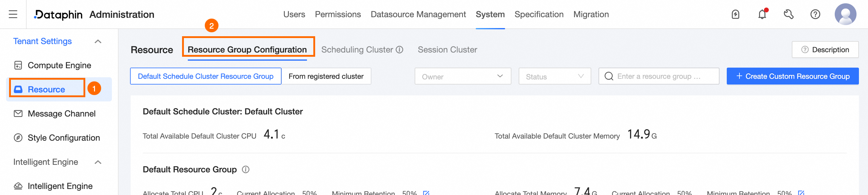Open the Migration menu
868x195 pixels.
[x=591, y=14]
